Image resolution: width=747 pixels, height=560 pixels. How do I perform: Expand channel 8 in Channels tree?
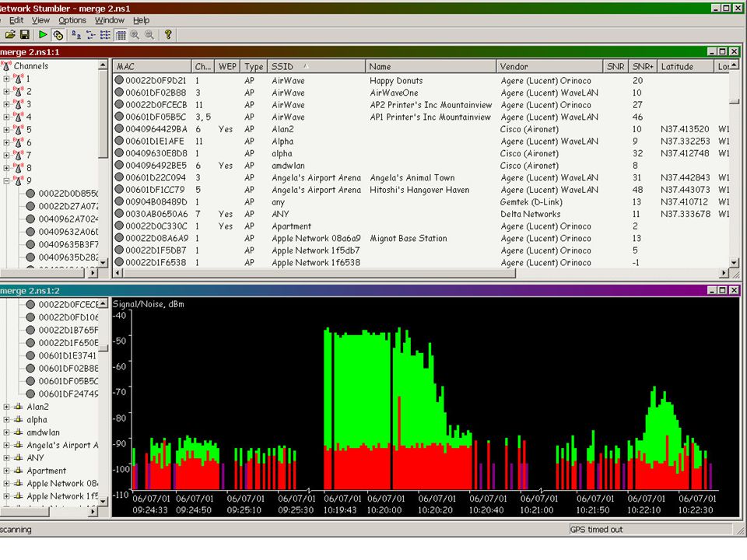(6, 168)
